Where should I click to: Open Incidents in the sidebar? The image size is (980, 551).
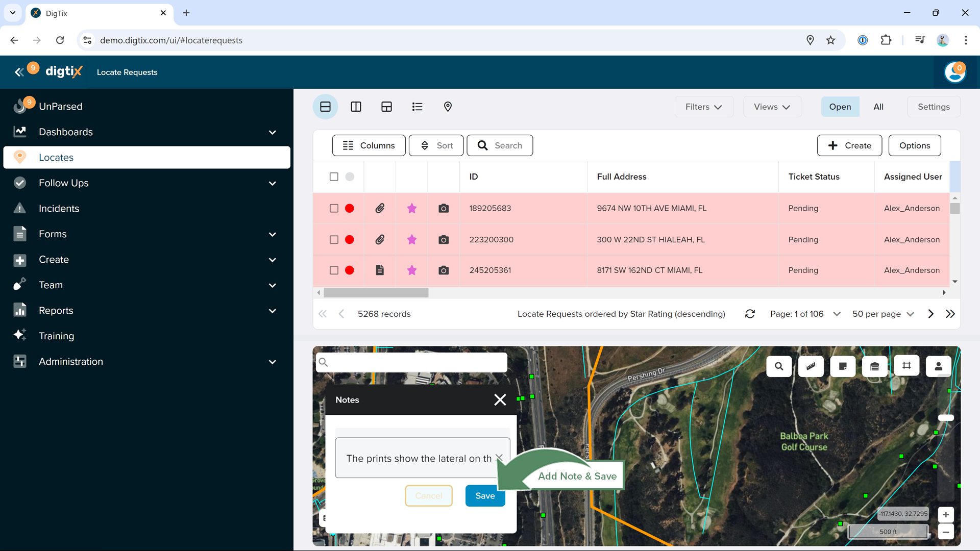coord(59,208)
